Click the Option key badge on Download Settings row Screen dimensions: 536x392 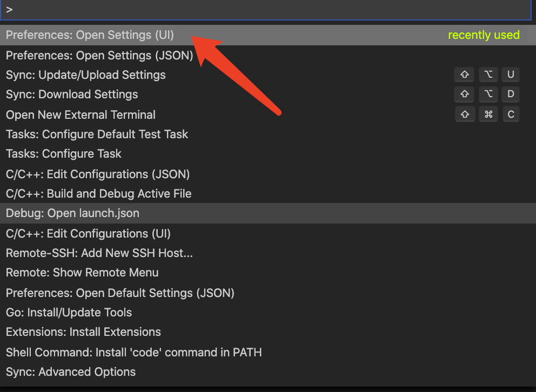(488, 94)
